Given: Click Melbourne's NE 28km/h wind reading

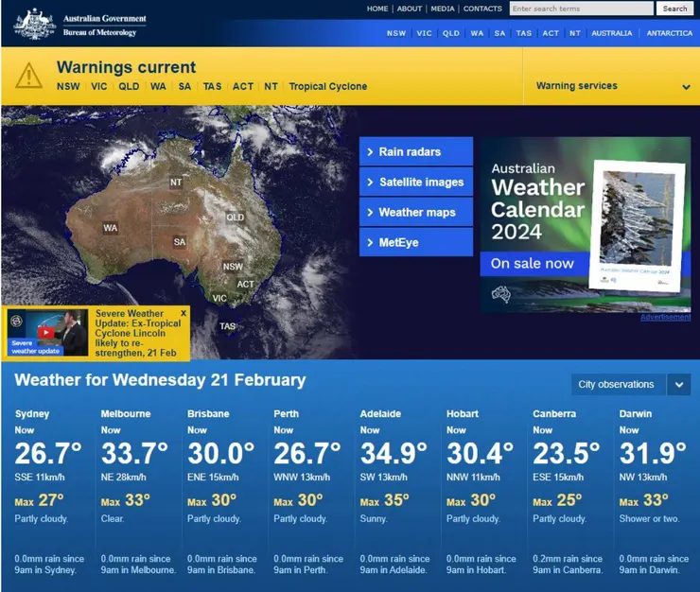Looking at the screenshot, I should tap(123, 478).
